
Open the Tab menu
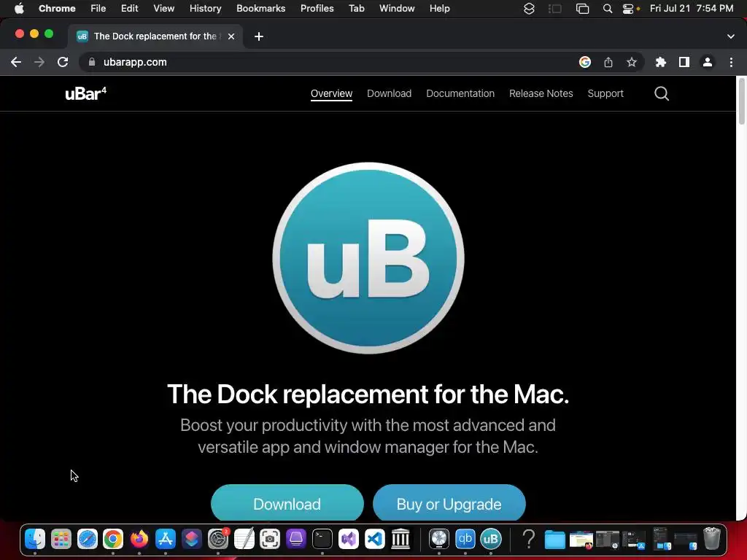click(x=356, y=8)
